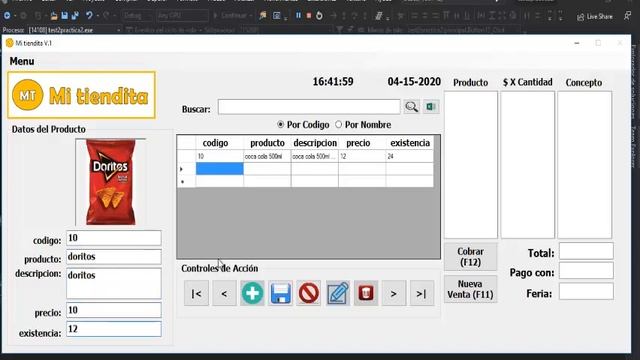Click grid cell '24' under existencia

(x=410, y=156)
